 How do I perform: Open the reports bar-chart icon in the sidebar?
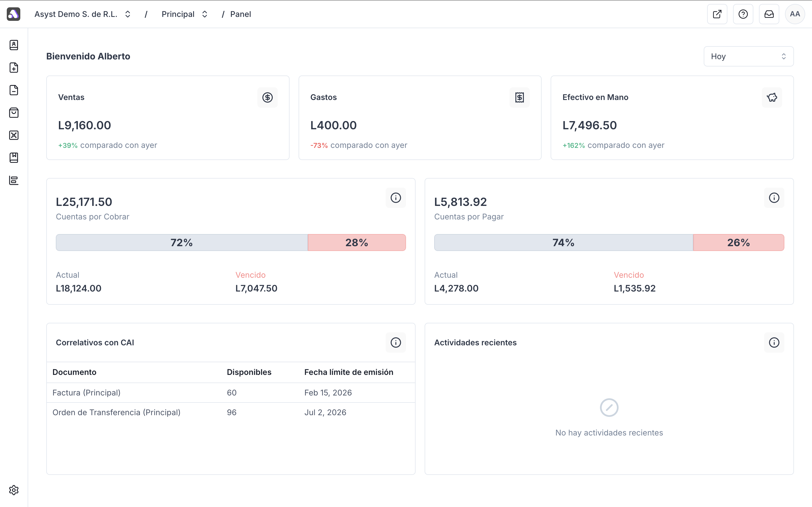pos(14,180)
